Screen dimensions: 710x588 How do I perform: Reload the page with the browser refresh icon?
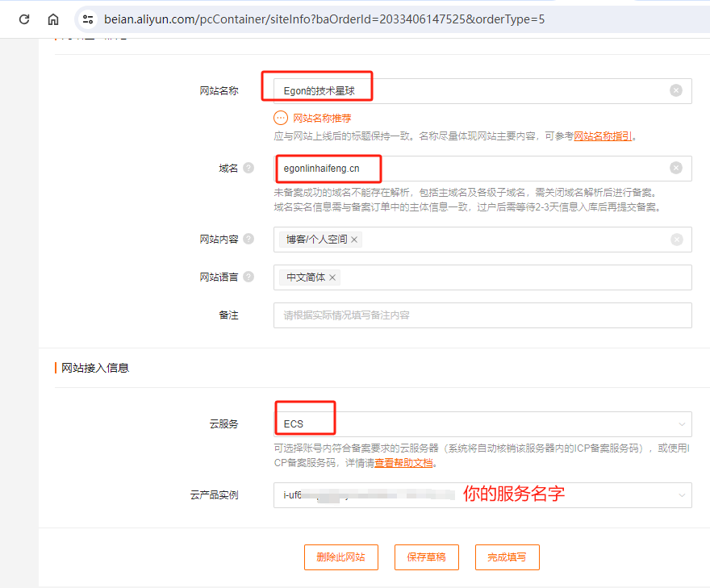24,19
